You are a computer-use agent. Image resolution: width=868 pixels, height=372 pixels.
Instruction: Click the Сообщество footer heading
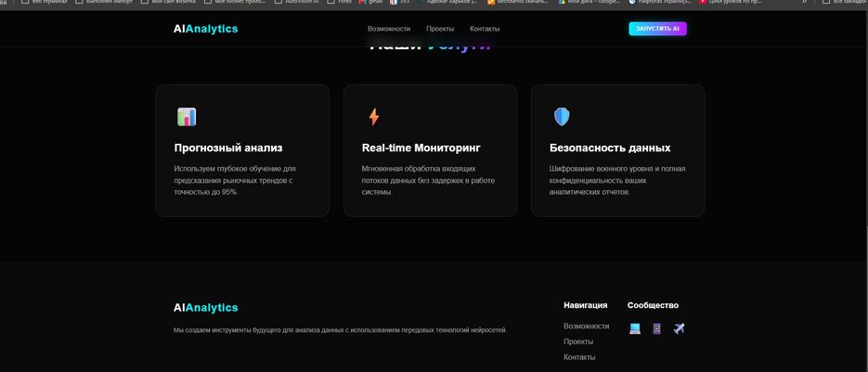click(x=653, y=305)
